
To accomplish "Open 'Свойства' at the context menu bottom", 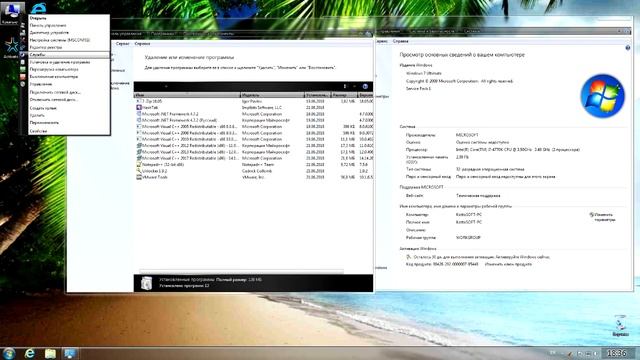I will (38, 131).
